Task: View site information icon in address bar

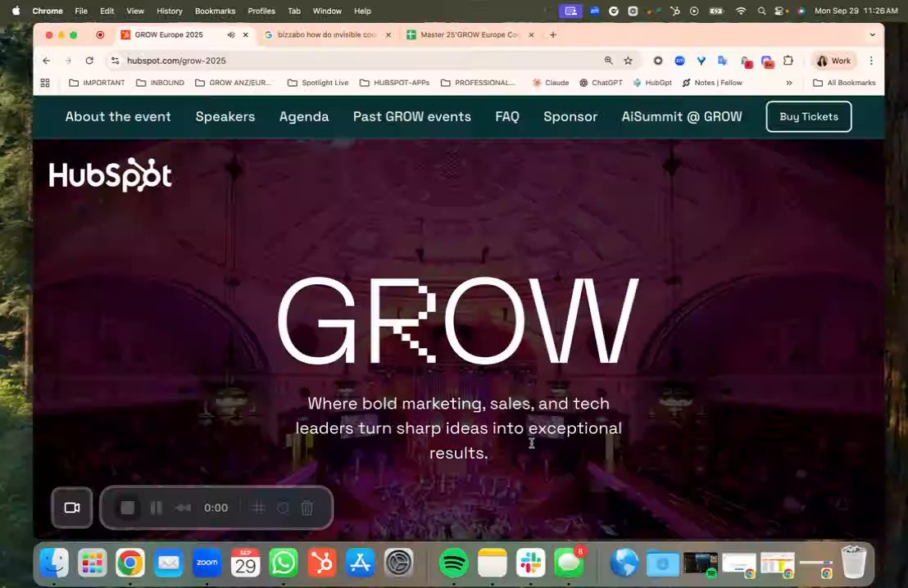Action: point(116,61)
